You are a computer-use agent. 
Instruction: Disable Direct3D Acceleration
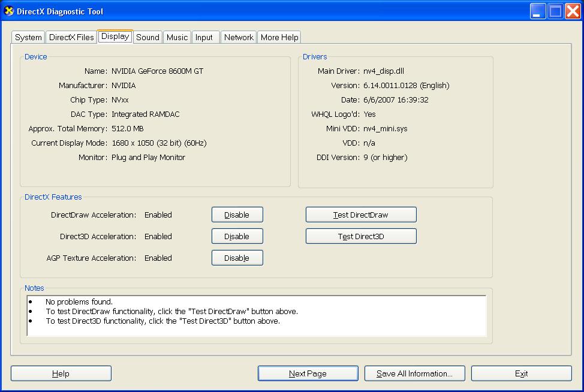(237, 236)
